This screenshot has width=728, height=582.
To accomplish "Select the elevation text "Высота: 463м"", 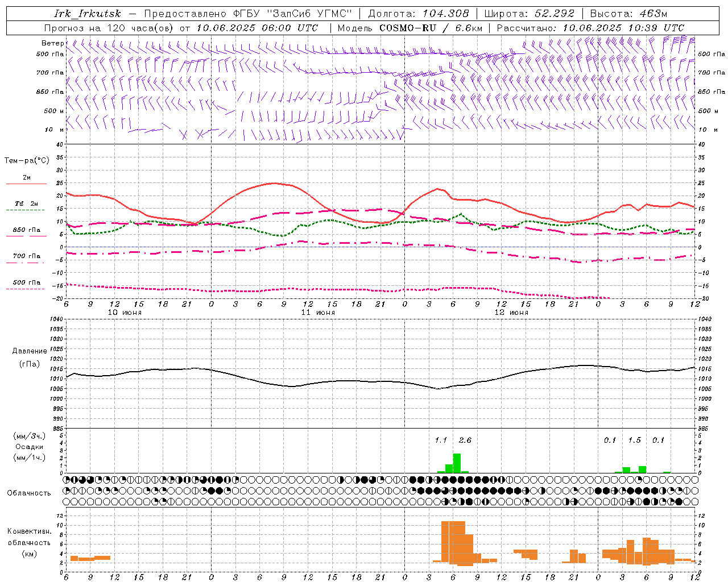I will pos(628,14).
